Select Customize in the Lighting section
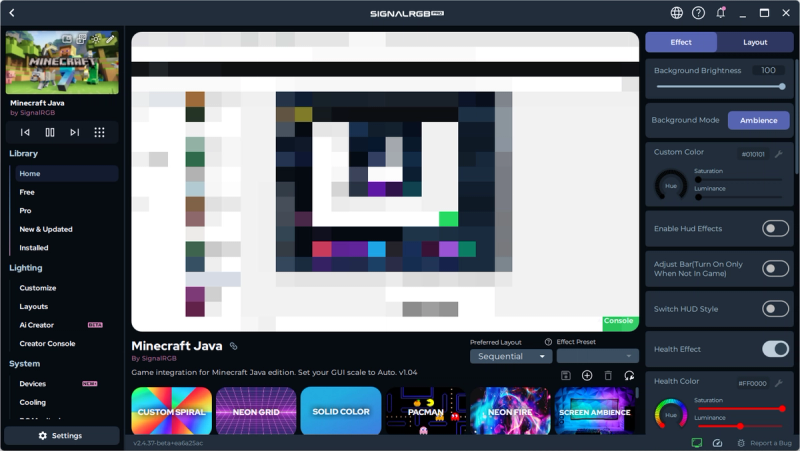 [38, 288]
